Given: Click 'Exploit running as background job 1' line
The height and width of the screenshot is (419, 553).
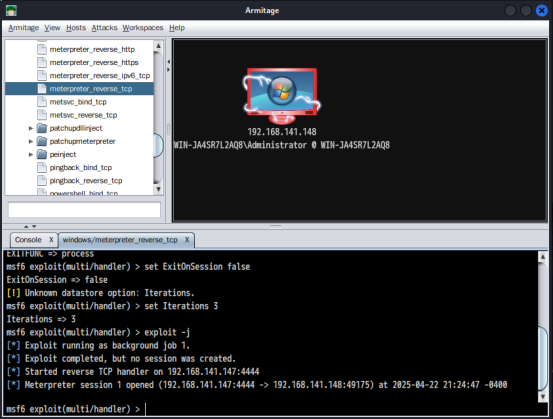Looking at the screenshot, I should pos(98,345).
